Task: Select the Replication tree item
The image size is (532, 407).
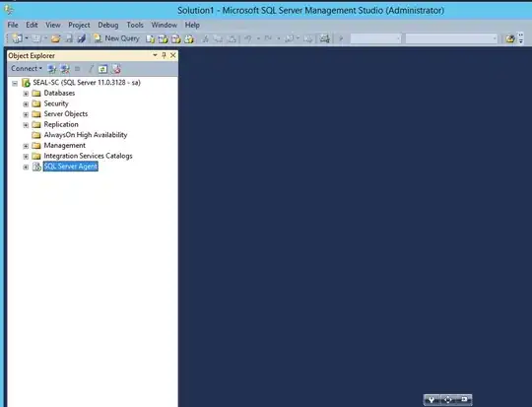Action: 61,124
